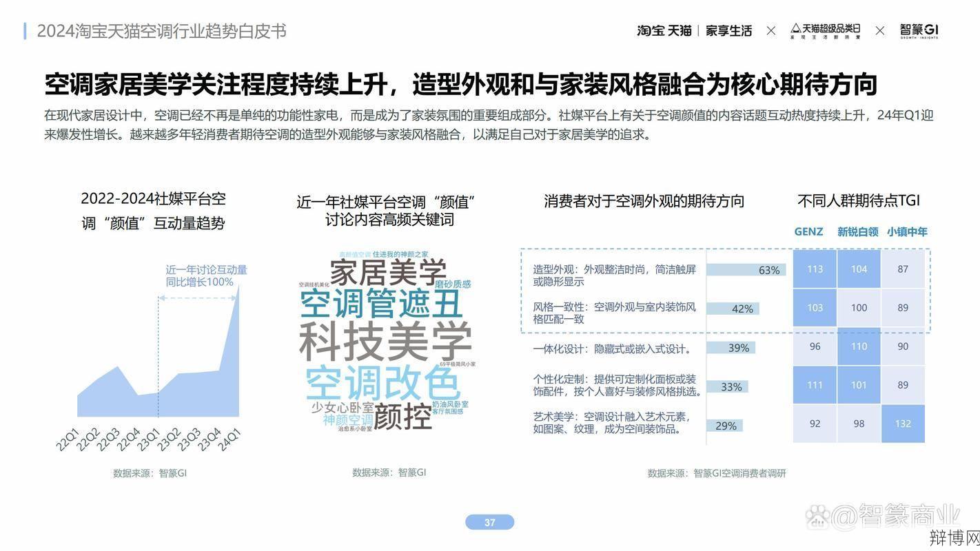980x551 pixels.
Task: Click the 89 cell in 风格一致性 row
Action: [x=903, y=308]
